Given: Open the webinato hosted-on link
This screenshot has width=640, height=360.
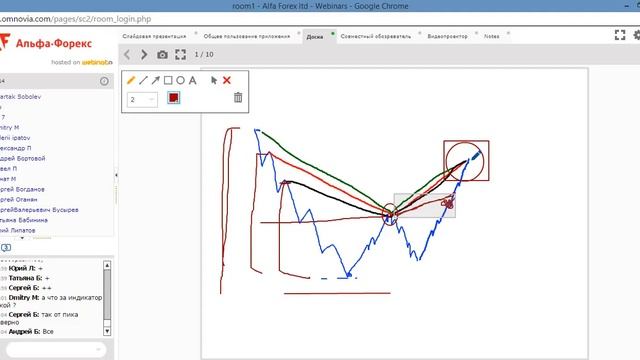Looking at the screenshot, I should [x=97, y=62].
